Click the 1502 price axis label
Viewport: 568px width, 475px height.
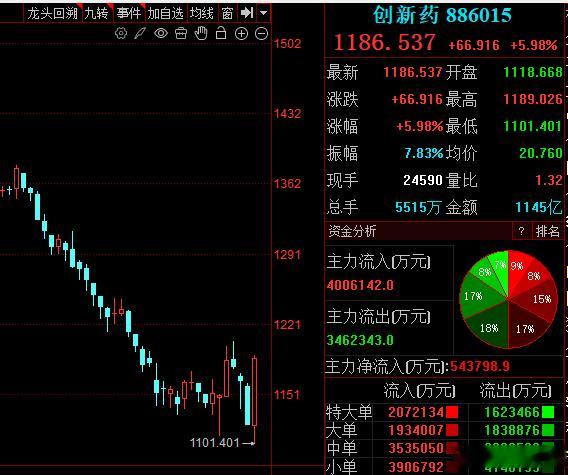(x=287, y=44)
